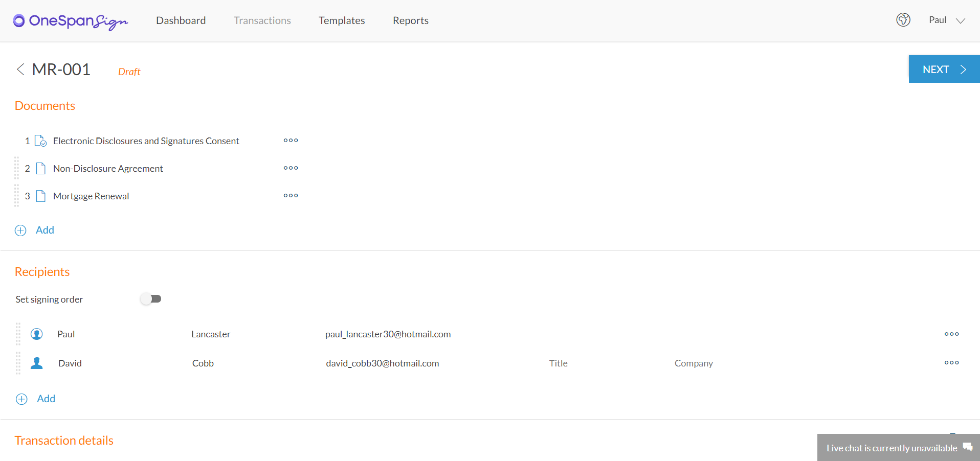
Task: Click the Lancaster last name
Action: (211, 334)
